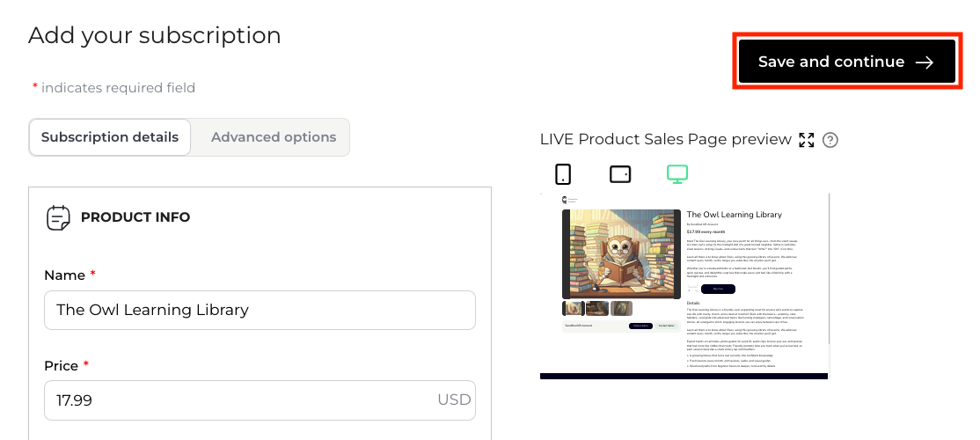
Task: Click Save and continue button
Action: (x=847, y=62)
